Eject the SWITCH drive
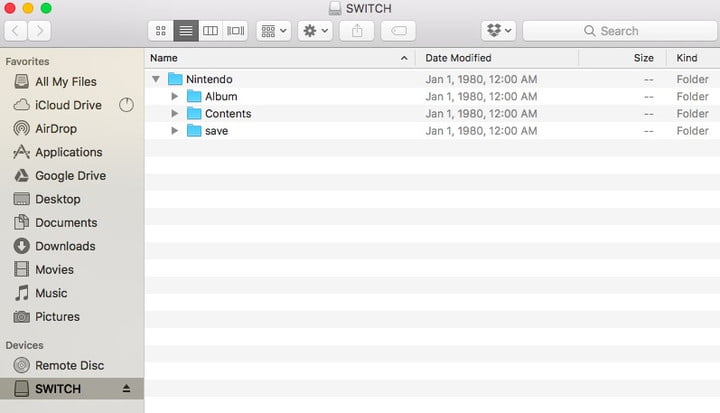The height and width of the screenshot is (413, 720). [126, 389]
